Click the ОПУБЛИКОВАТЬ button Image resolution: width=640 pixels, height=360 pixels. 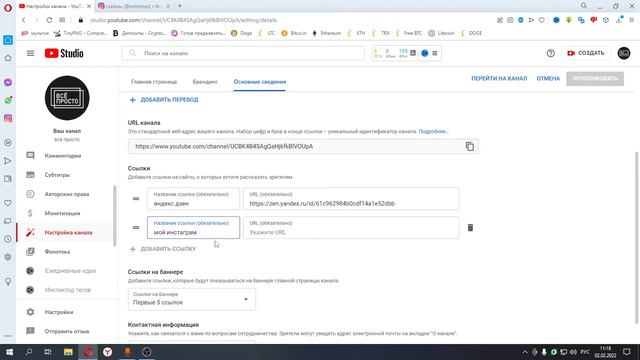pos(595,78)
